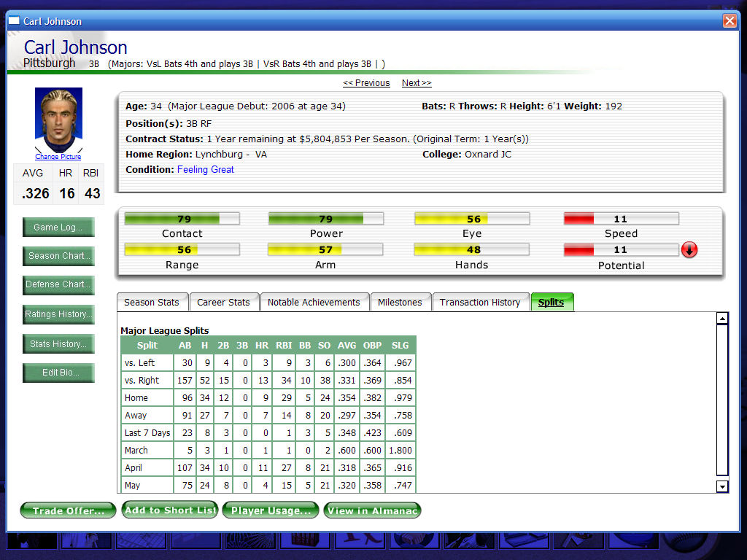The width and height of the screenshot is (747, 560).
Task: Click the "Major League Splits" heading
Action: (x=165, y=330)
